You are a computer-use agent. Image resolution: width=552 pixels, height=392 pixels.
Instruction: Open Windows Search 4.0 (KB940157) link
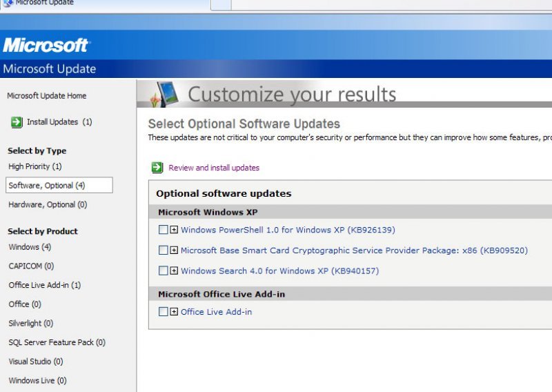(280, 271)
